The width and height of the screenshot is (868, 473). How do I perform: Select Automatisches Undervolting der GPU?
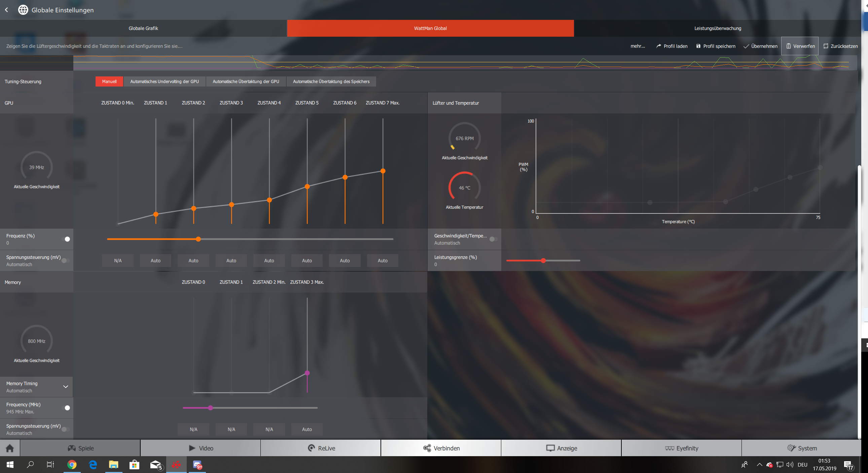point(165,81)
